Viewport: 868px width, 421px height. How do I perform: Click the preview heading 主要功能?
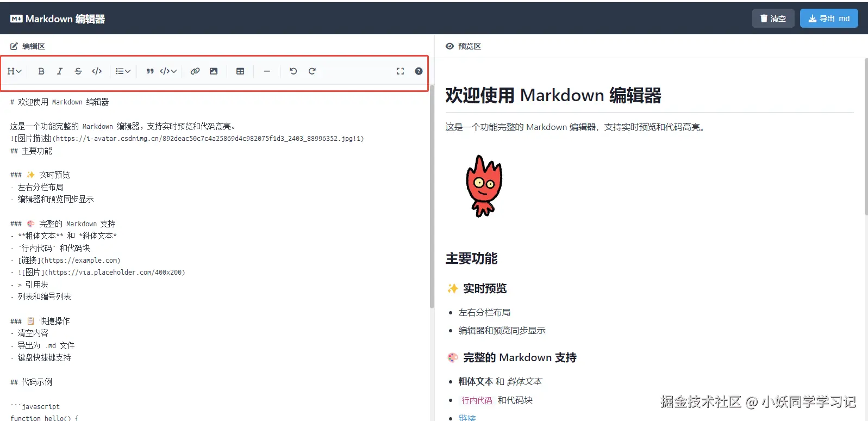(471, 258)
